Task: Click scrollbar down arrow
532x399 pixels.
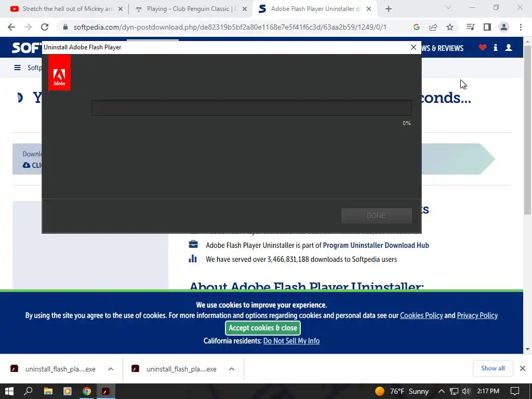Action: 527,349
